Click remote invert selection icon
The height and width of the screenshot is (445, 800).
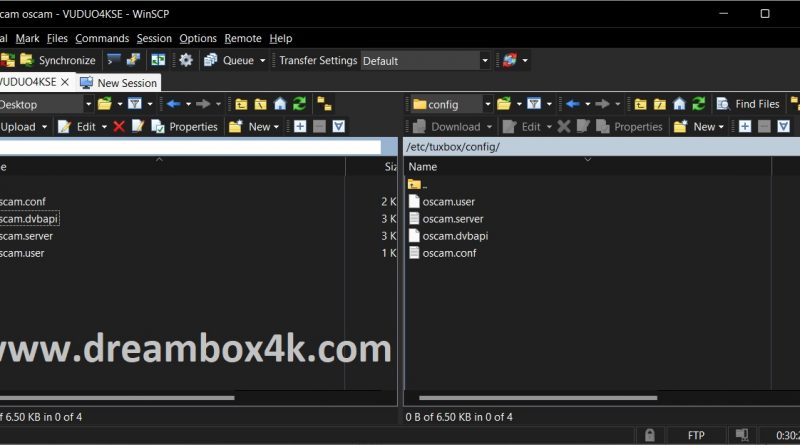(784, 127)
